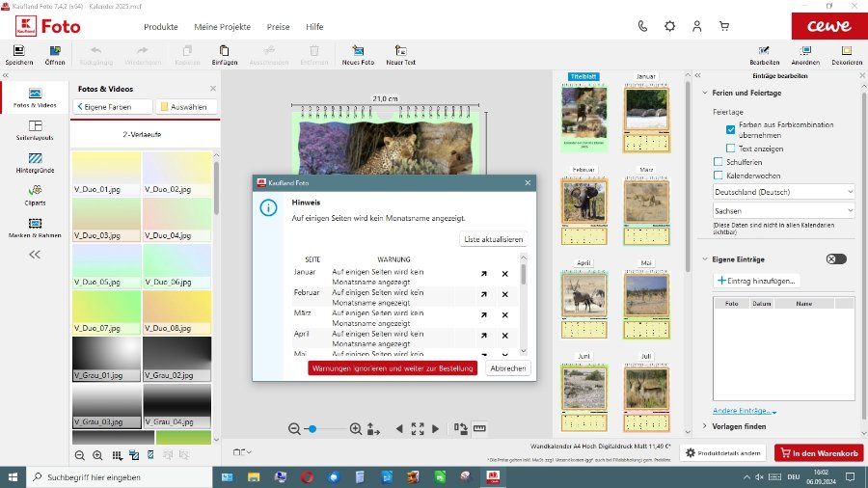This screenshot has height=488, width=868.
Task: Open the Deutschland (Deutsch) country dropdown
Action: pos(783,191)
